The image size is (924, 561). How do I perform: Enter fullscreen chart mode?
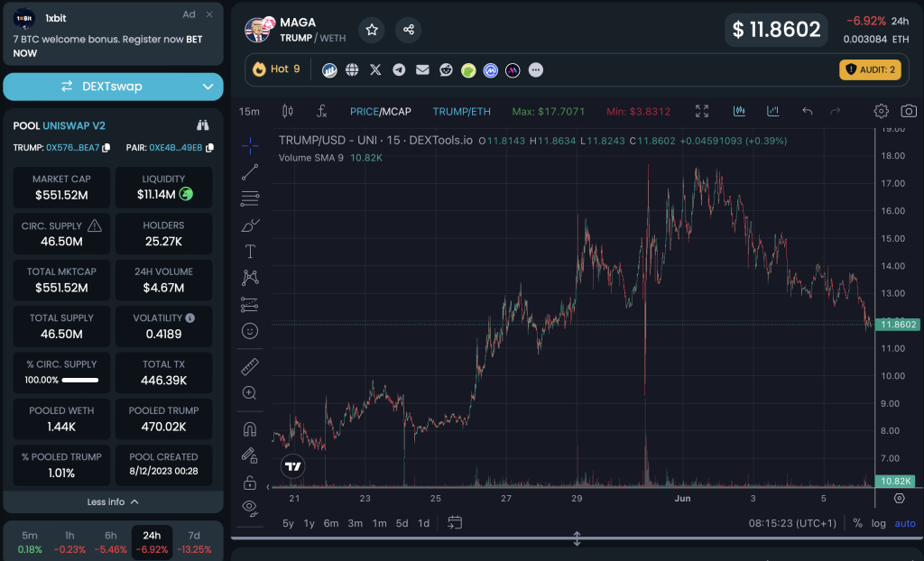702,111
